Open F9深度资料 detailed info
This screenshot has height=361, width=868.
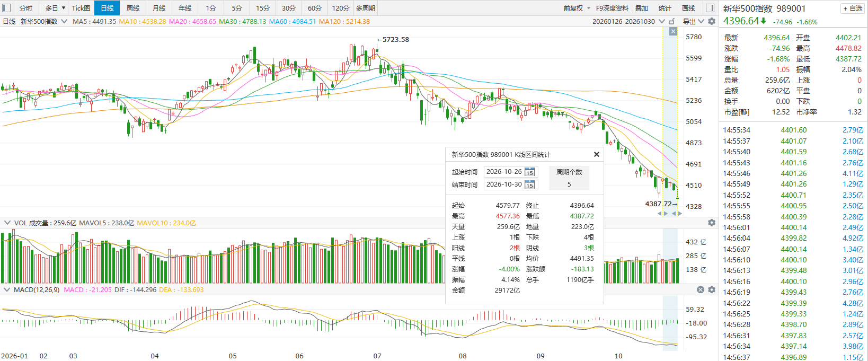point(612,8)
